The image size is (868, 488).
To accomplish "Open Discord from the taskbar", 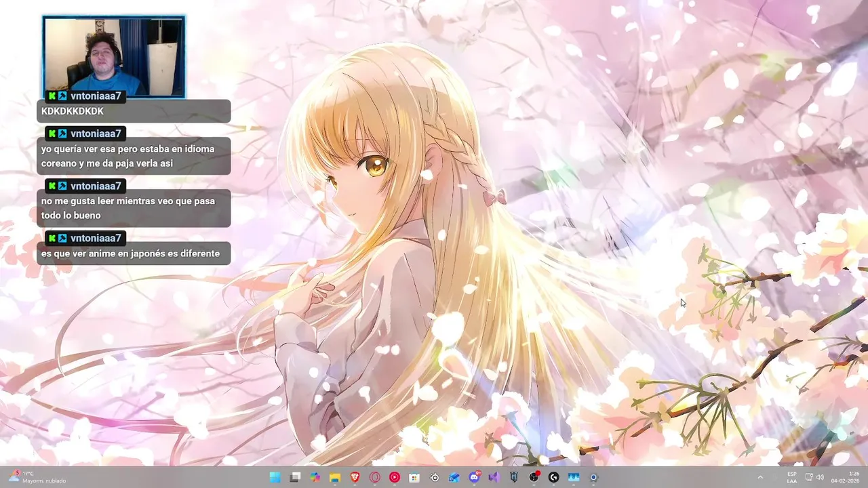I will tap(474, 477).
